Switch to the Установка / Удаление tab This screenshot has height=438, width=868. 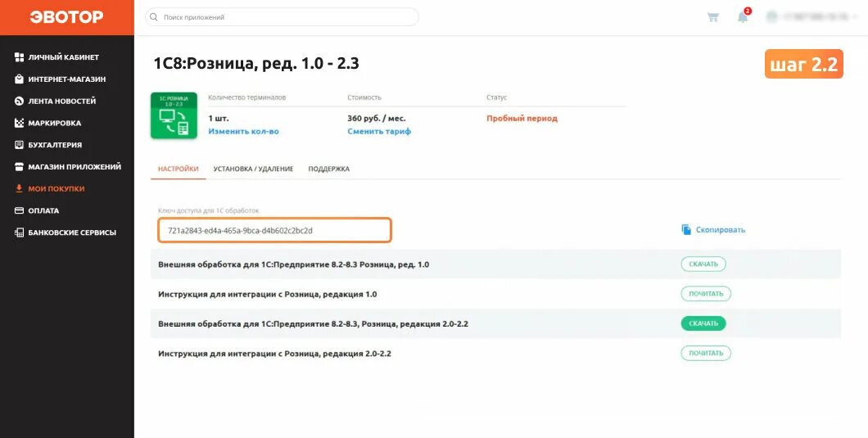[254, 169]
